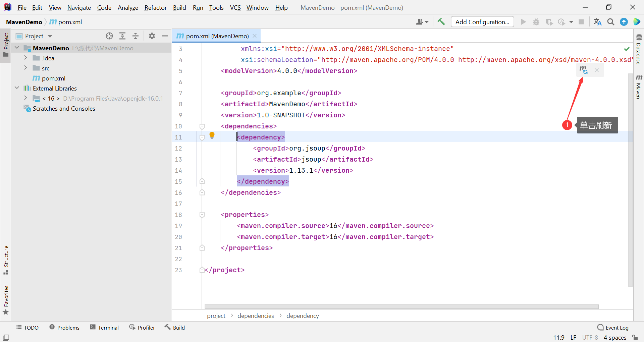Click the Select Opened File target icon
Viewport: 644px width, 342px height.
109,36
